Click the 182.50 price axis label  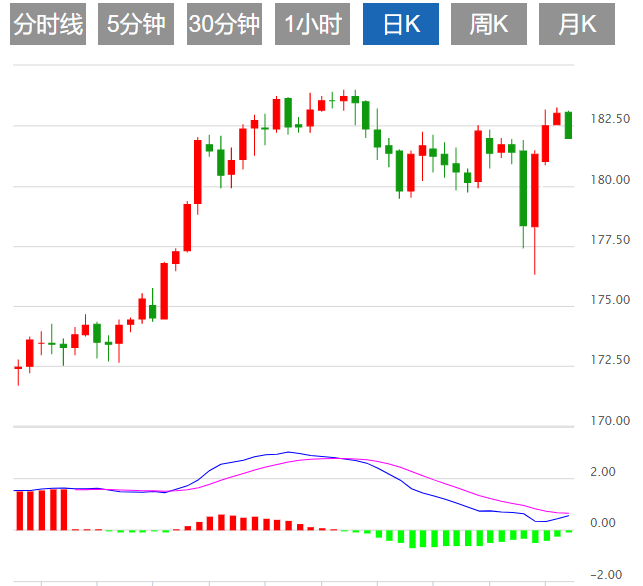(610, 119)
